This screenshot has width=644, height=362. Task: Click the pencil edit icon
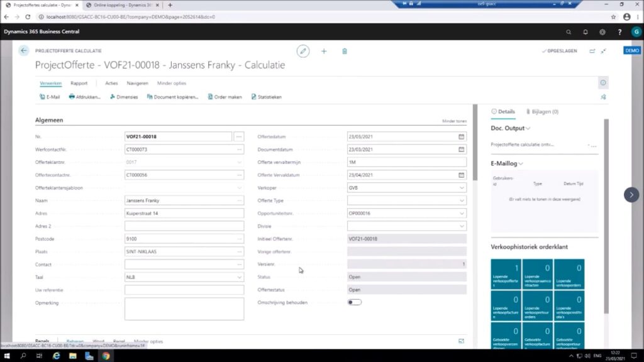click(303, 51)
